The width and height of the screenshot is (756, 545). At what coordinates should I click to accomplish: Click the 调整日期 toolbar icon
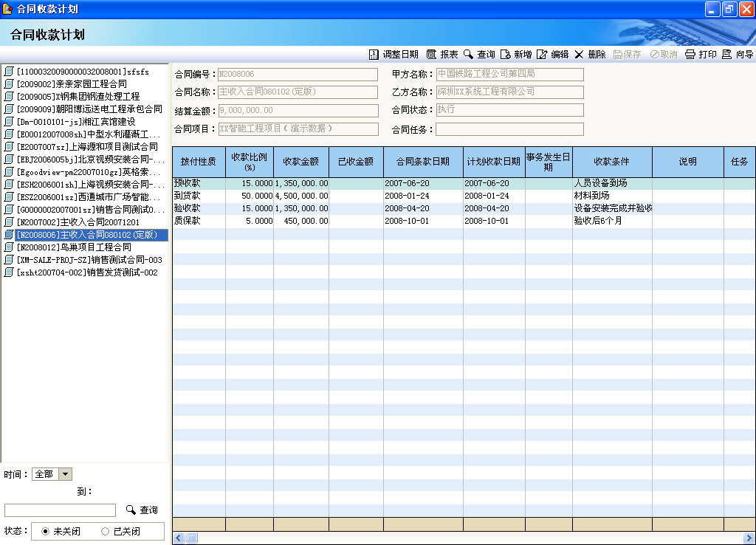point(374,55)
